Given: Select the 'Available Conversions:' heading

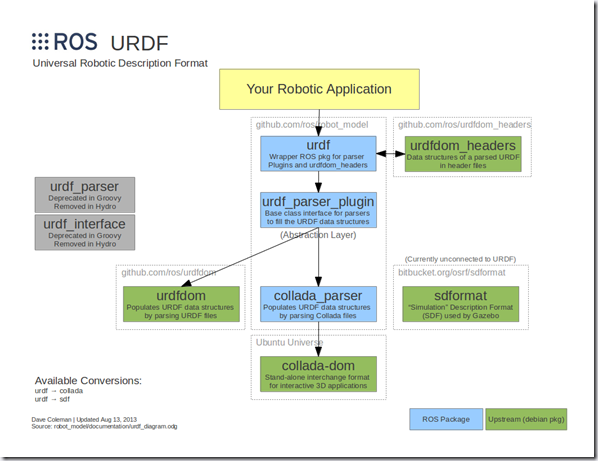Looking at the screenshot, I should pyautogui.click(x=88, y=381).
